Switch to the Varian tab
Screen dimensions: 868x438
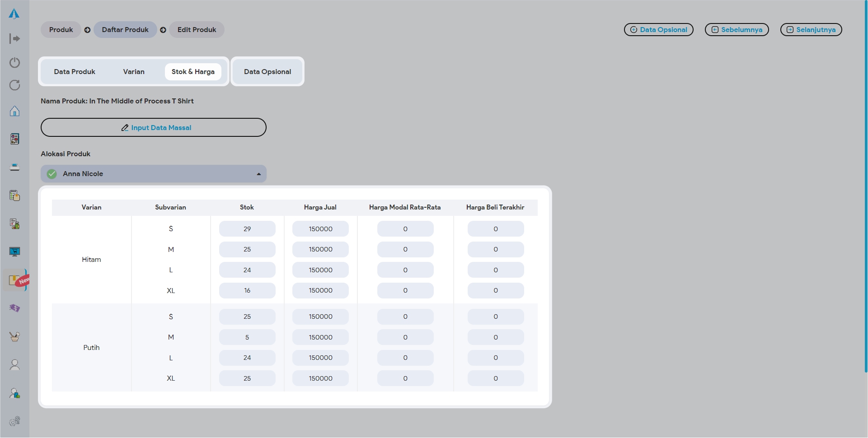click(x=134, y=72)
